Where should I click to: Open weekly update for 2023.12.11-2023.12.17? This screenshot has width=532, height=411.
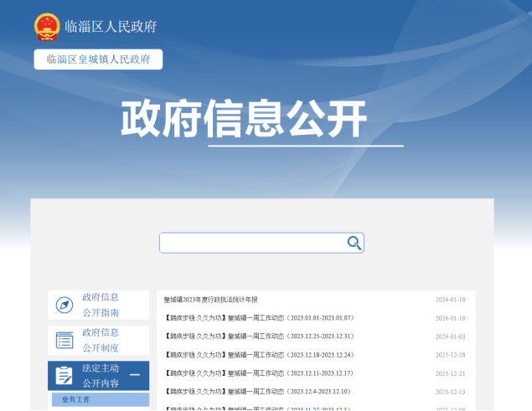tap(260, 373)
